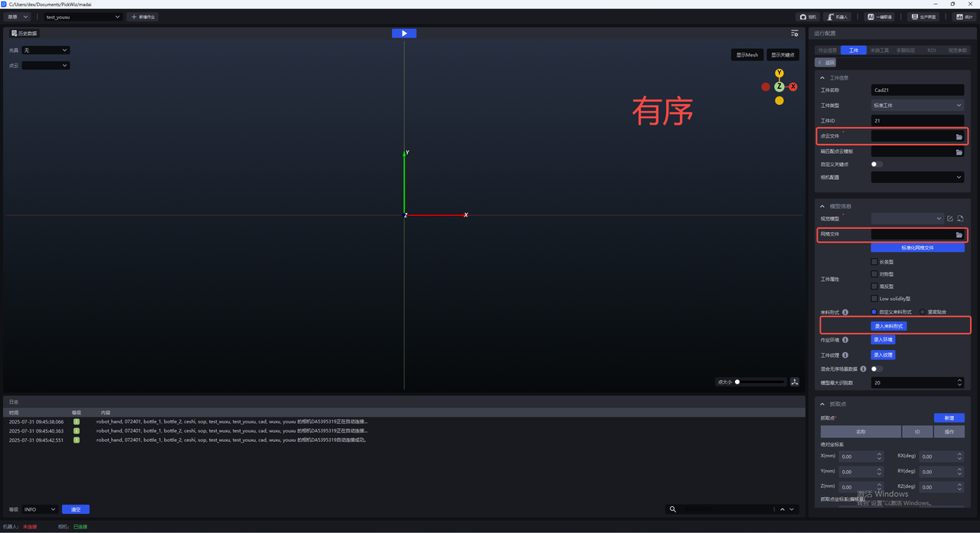980x533 pixels.
Task: Open the viewport settings icon at top-right
Action: (x=795, y=34)
